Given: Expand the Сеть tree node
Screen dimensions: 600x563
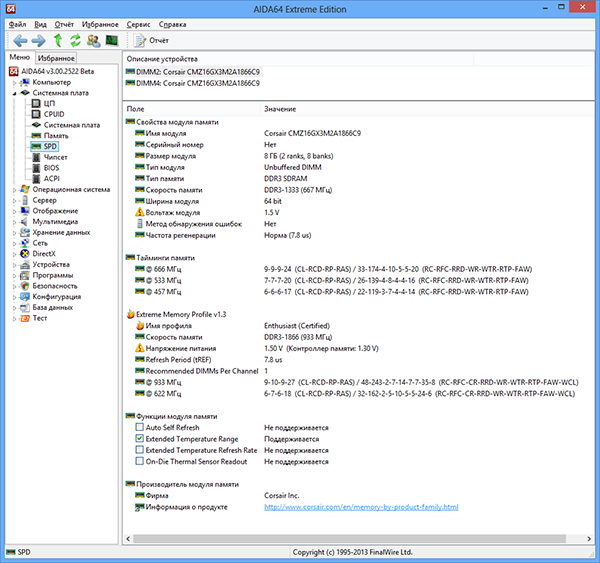Looking at the screenshot, I should pyautogui.click(x=15, y=243).
